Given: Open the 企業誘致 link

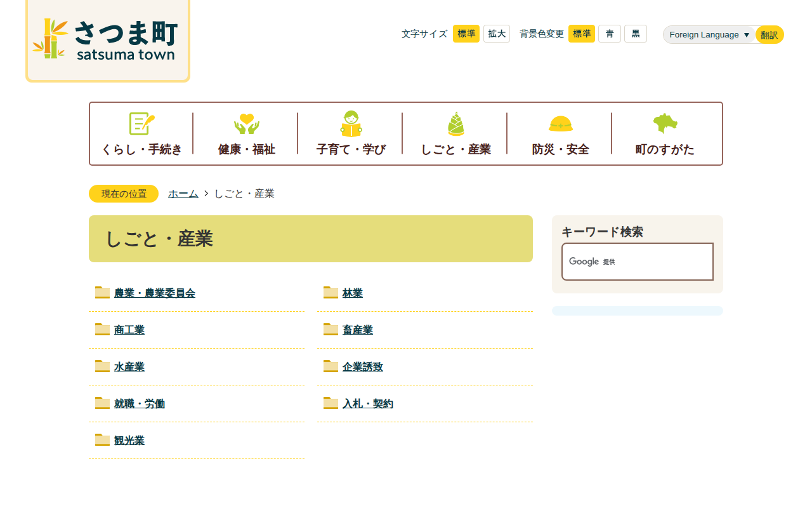Looking at the screenshot, I should coord(363,367).
